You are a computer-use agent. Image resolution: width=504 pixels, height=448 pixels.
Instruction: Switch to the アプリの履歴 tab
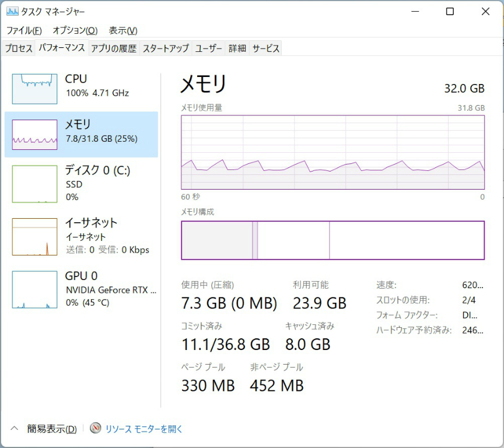point(114,48)
